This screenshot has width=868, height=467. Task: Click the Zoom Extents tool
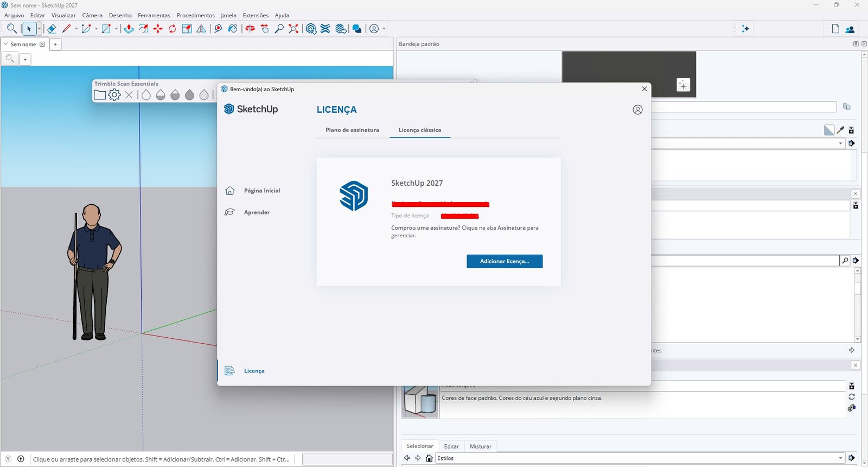[293, 29]
